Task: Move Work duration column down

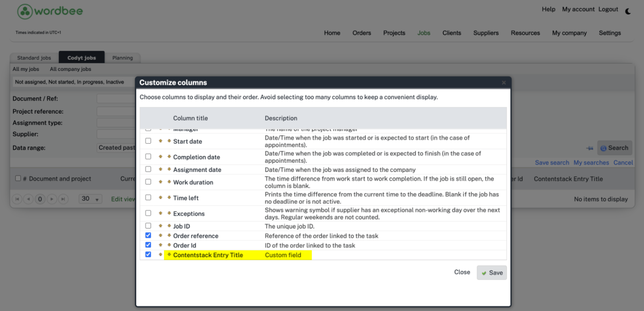Action: [x=169, y=182]
